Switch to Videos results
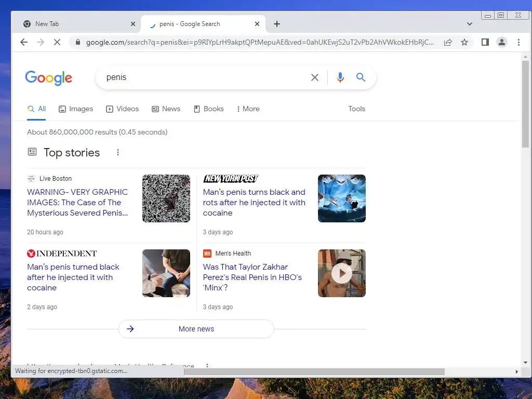532x399 pixels. [x=123, y=109]
